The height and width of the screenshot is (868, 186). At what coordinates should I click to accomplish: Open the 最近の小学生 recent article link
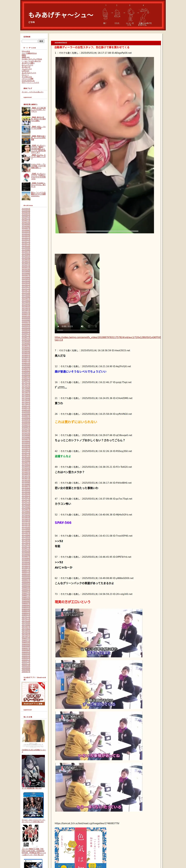click(x=39, y=119)
